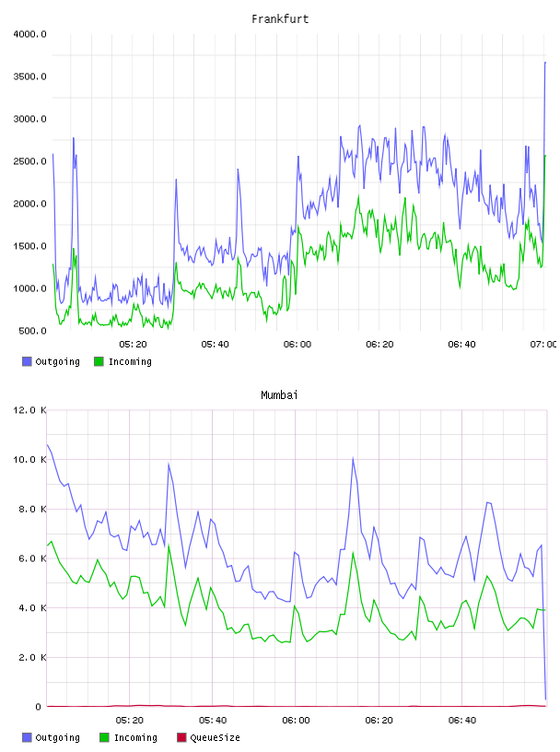The height and width of the screenshot is (752, 560).
Task: Click the 05:40 time label in Mumbai chart
Action: [x=213, y=721]
